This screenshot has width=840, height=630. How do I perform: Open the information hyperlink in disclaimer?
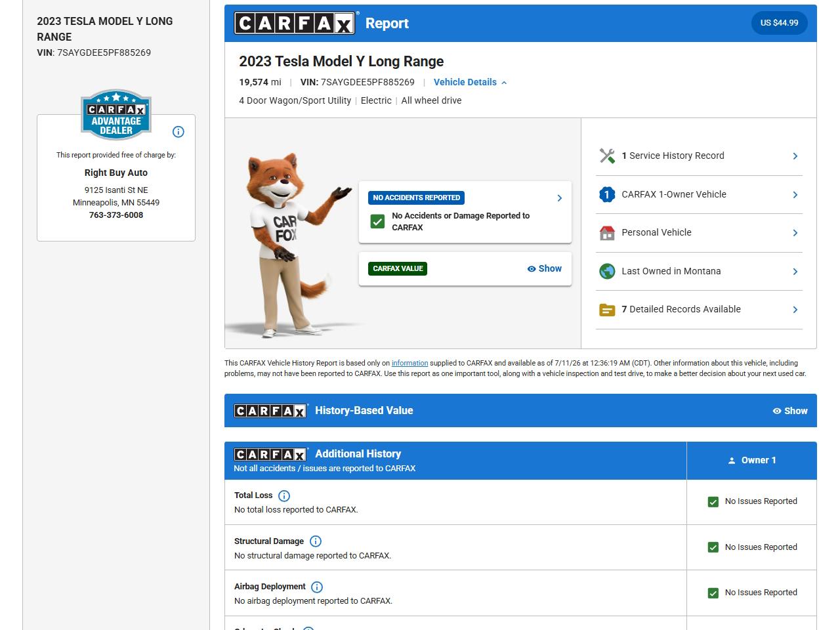(409, 363)
